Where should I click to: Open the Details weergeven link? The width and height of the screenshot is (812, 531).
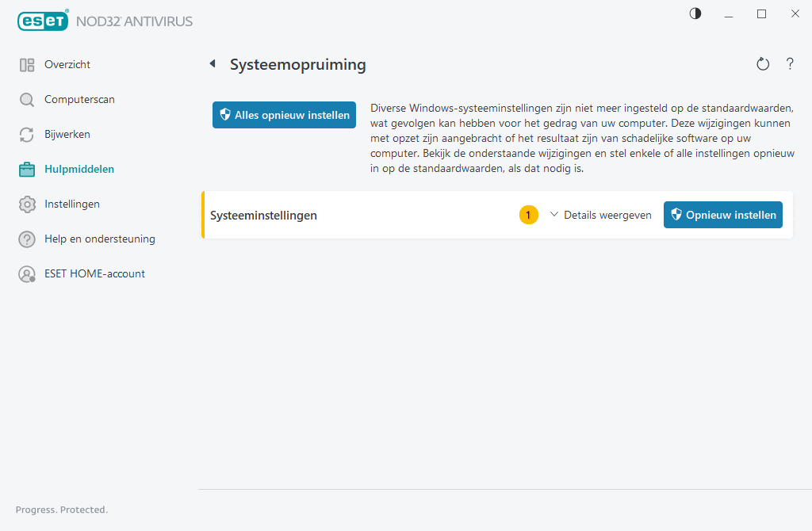tap(607, 214)
